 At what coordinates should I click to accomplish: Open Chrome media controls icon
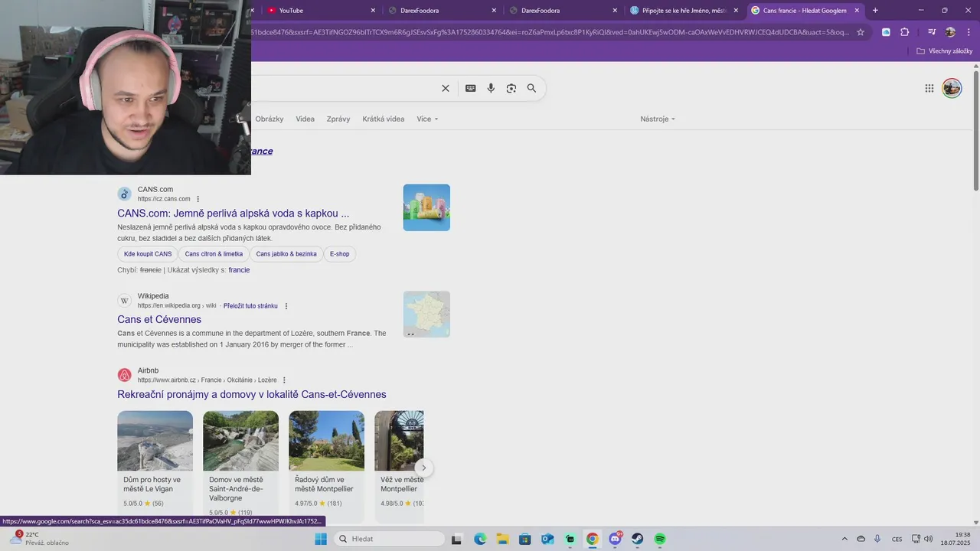tap(932, 32)
